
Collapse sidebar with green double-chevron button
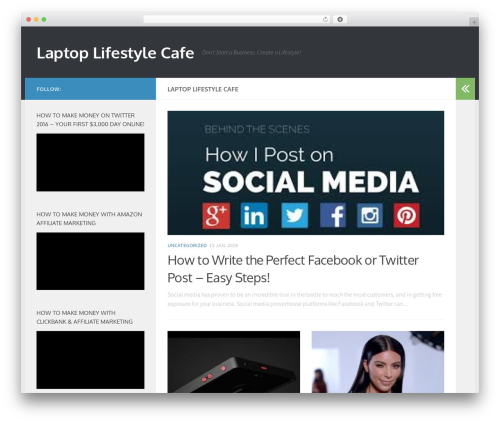(465, 89)
